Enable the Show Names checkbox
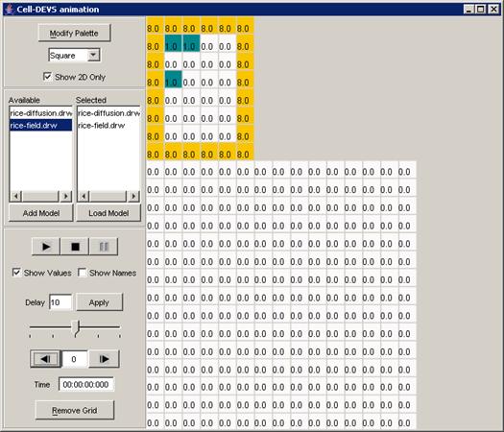Screen dimensions: 504x432 pos(82,273)
